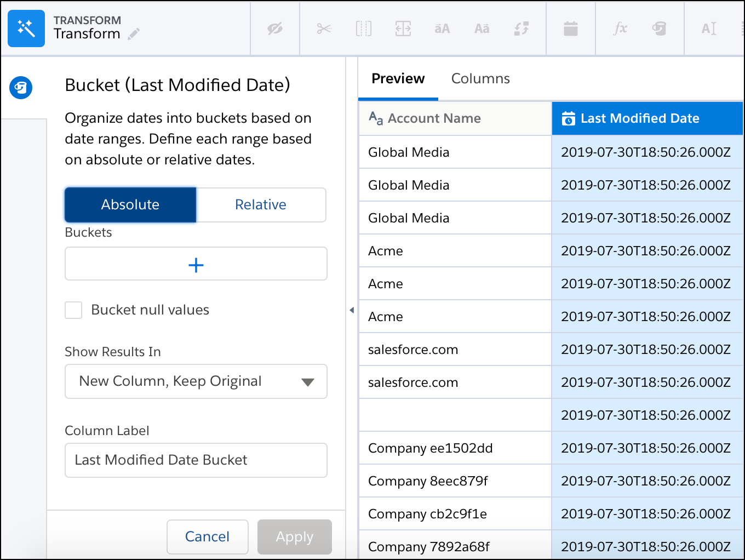
Task: Open the Show Results In dropdown
Action: (196, 381)
